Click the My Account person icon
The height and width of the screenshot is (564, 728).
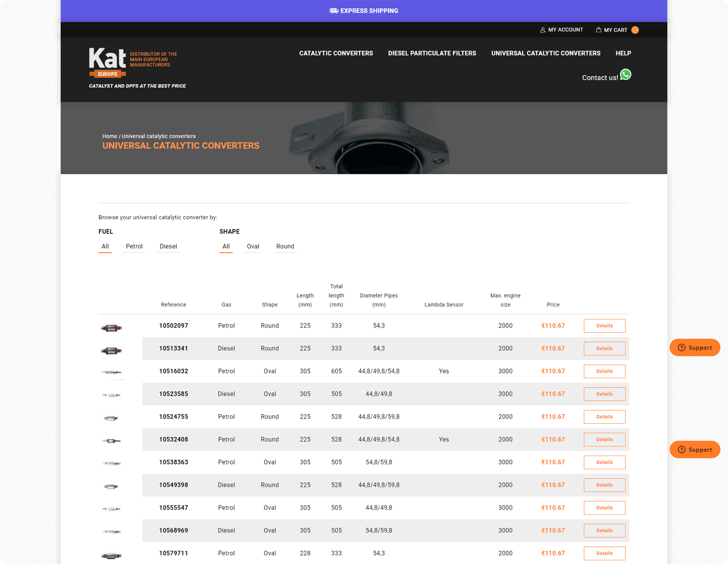pos(542,30)
